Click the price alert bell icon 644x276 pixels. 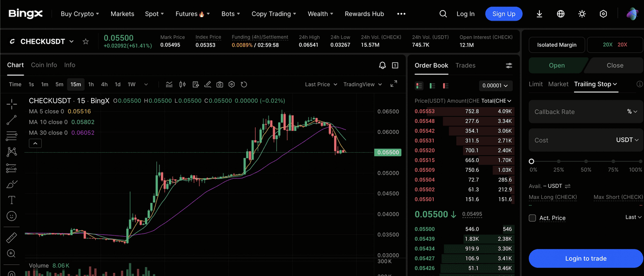(382, 65)
